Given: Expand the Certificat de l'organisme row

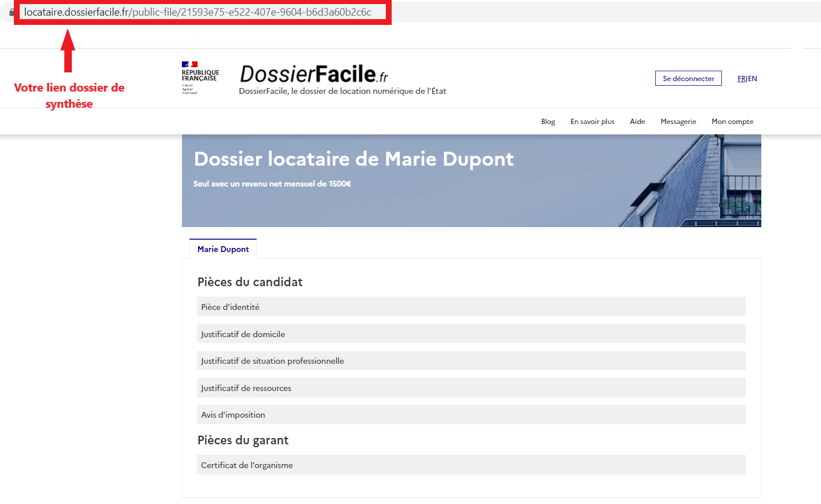Looking at the screenshot, I should [471, 465].
